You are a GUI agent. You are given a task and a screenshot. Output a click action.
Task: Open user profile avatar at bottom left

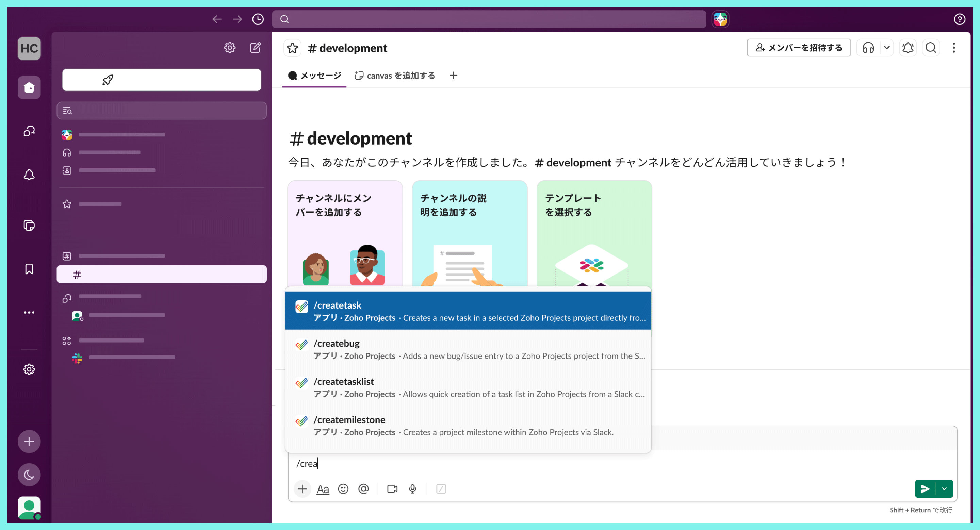(x=29, y=508)
